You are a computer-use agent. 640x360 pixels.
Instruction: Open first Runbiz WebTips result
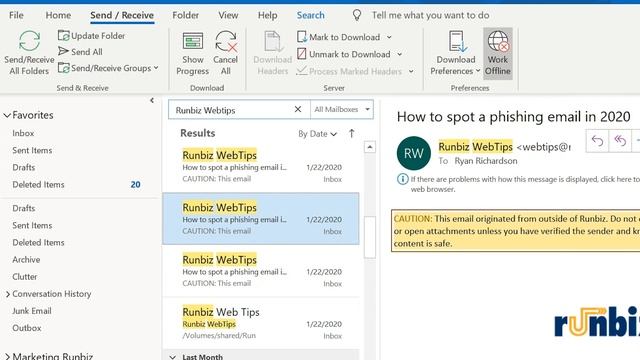coord(261,167)
